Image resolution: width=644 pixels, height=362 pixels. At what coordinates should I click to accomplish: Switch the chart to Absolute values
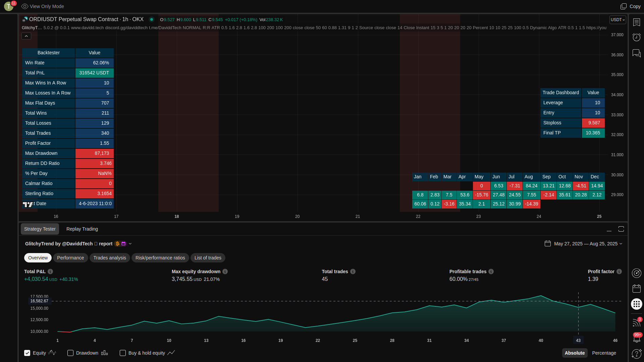coord(575,353)
